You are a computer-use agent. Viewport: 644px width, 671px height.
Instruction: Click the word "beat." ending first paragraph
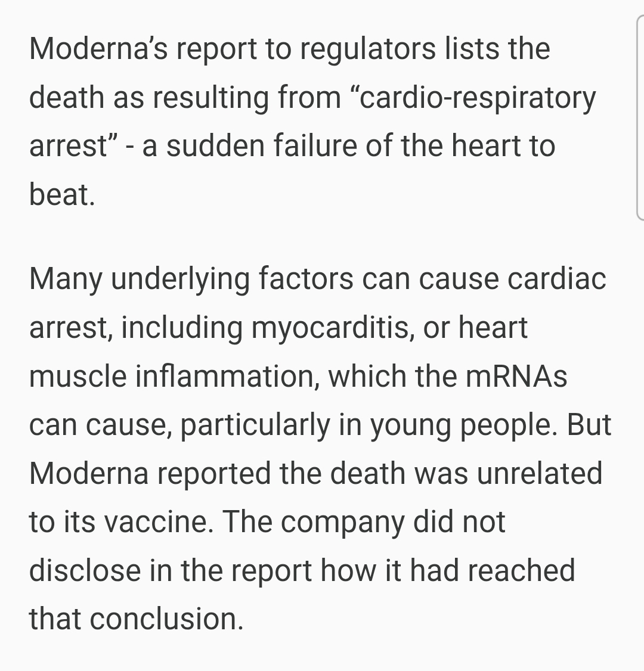[62, 195]
